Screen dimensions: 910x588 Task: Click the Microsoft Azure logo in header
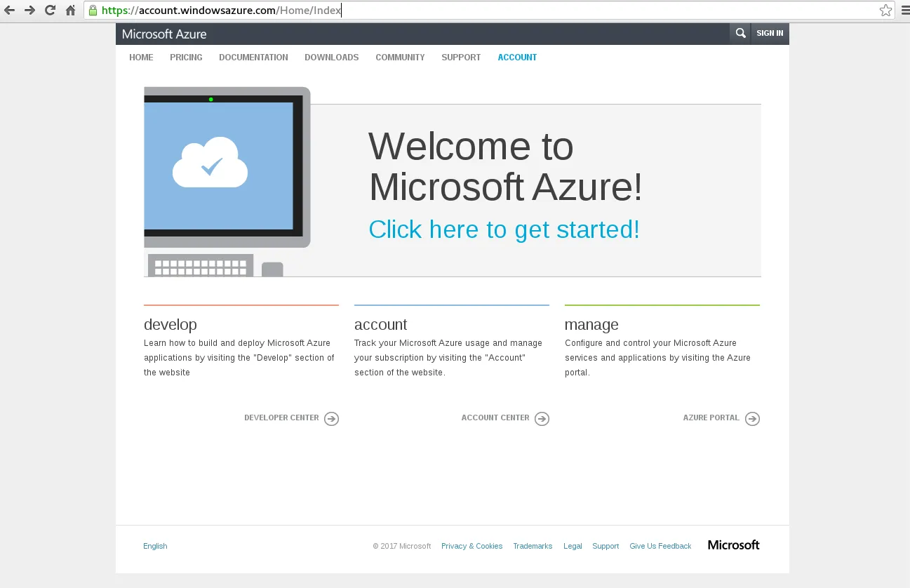[164, 34]
